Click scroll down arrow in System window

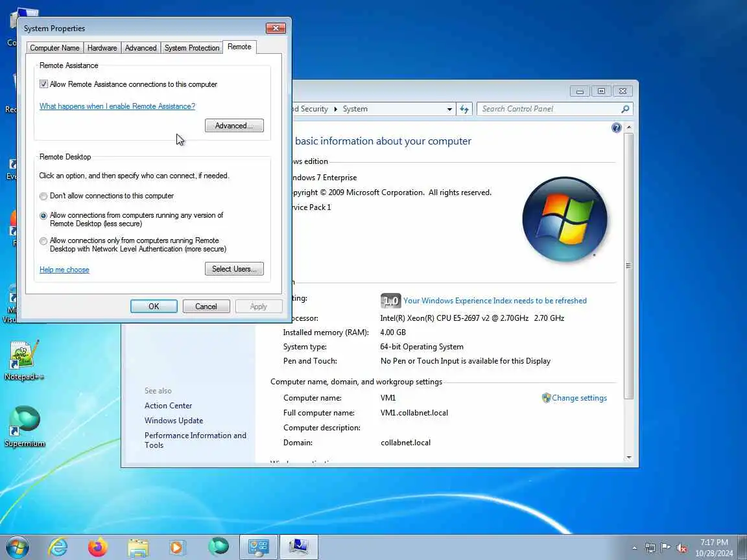628,457
